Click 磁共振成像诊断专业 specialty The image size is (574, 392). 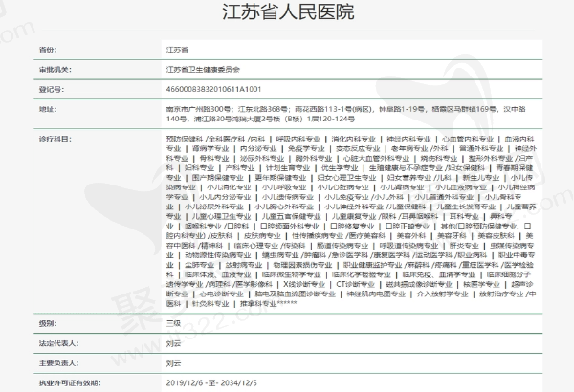[419, 284]
